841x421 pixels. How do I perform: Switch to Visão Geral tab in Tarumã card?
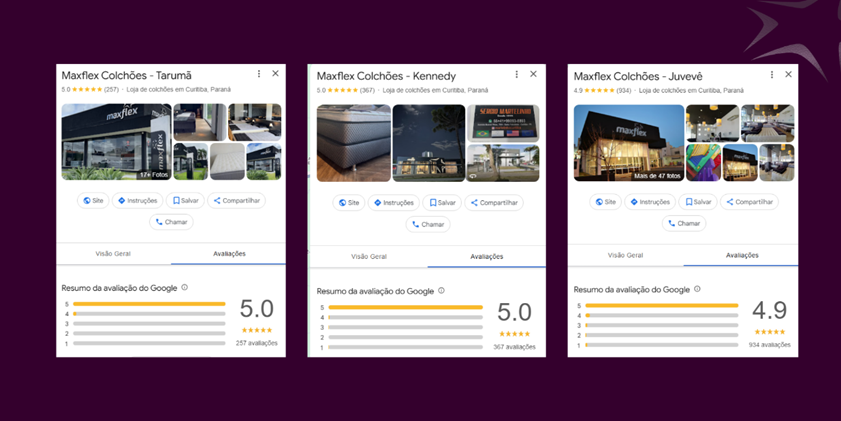coord(113,254)
